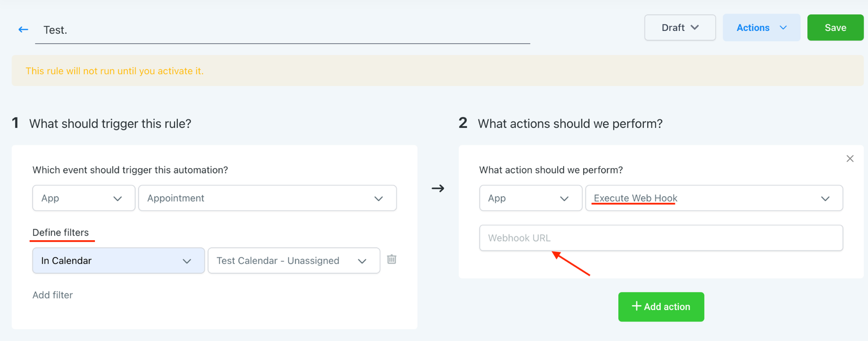
Task: Delete the In Calendar filter with trash icon
Action: [x=392, y=260]
